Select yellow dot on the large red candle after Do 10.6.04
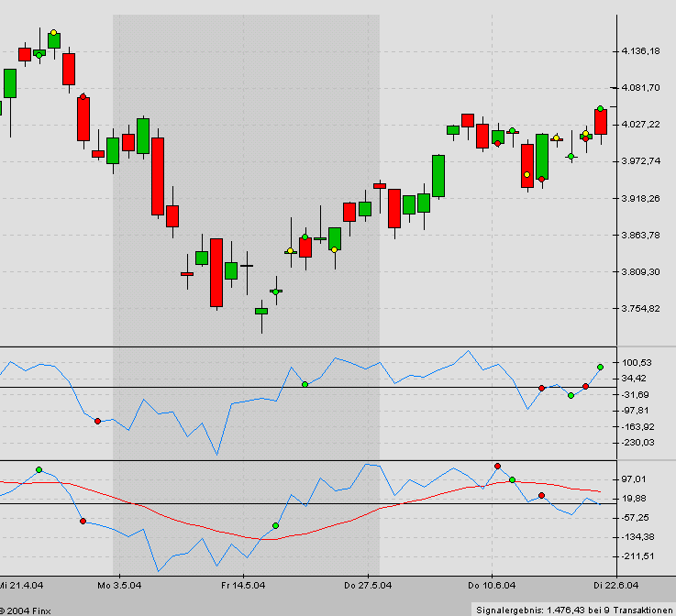This screenshot has width=676, height=616. pos(526,174)
